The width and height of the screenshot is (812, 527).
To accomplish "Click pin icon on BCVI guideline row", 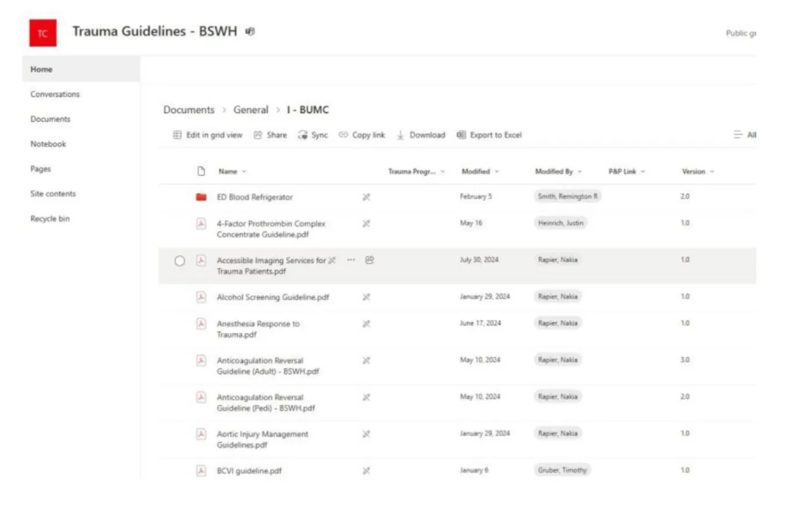I will (x=366, y=471).
